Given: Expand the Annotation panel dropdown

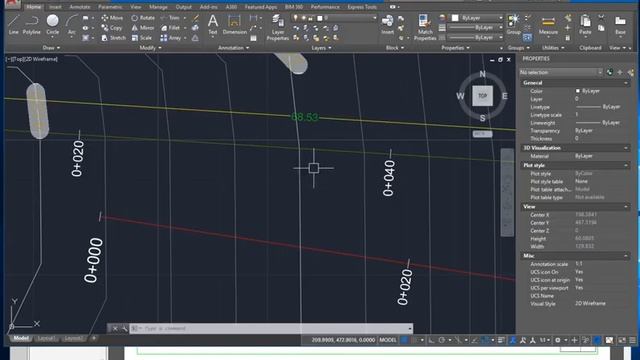Looking at the screenshot, I should 233,48.
